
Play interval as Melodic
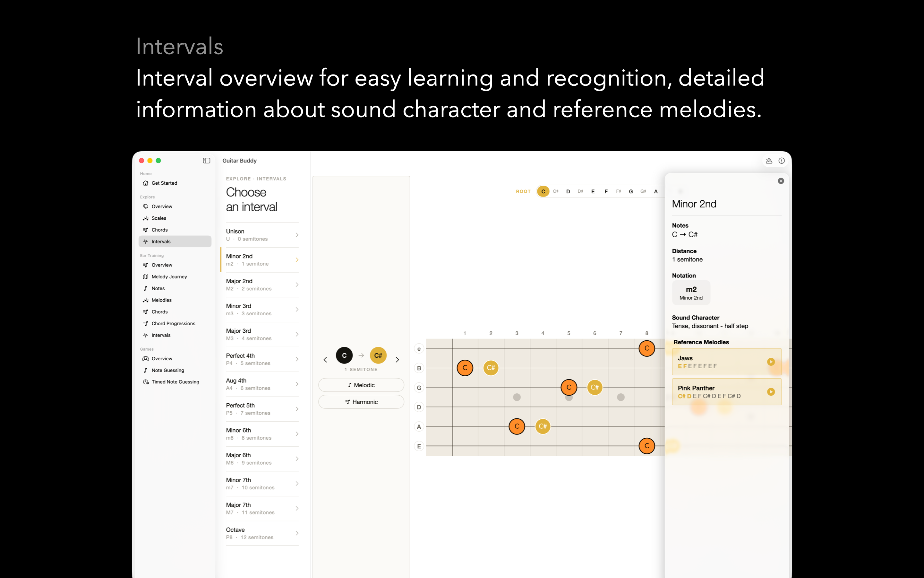coord(361,385)
